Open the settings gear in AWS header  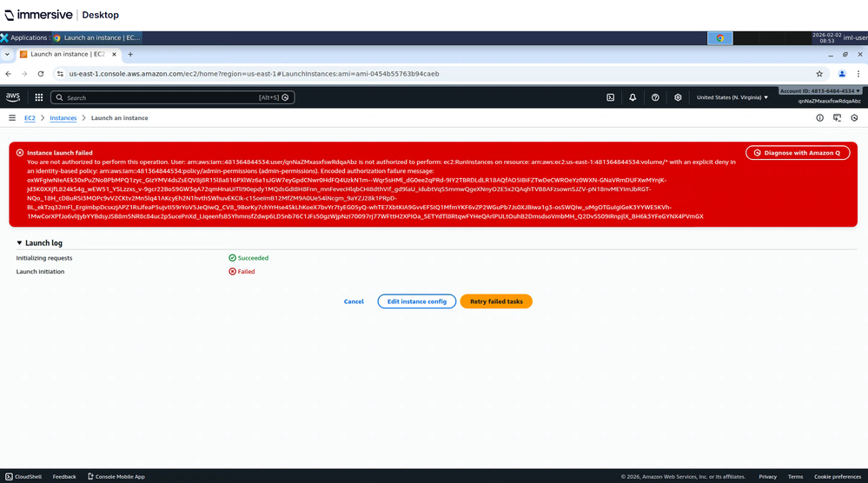(678, 97)
